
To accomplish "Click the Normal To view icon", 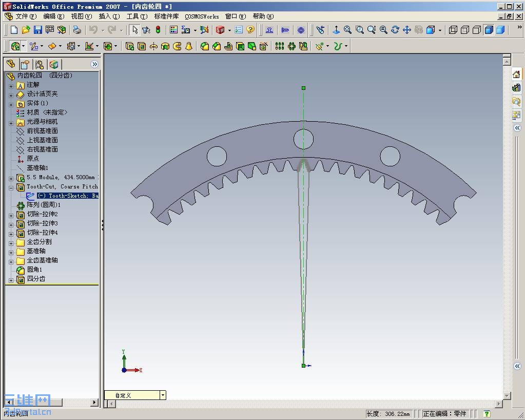I will (336, 30).
